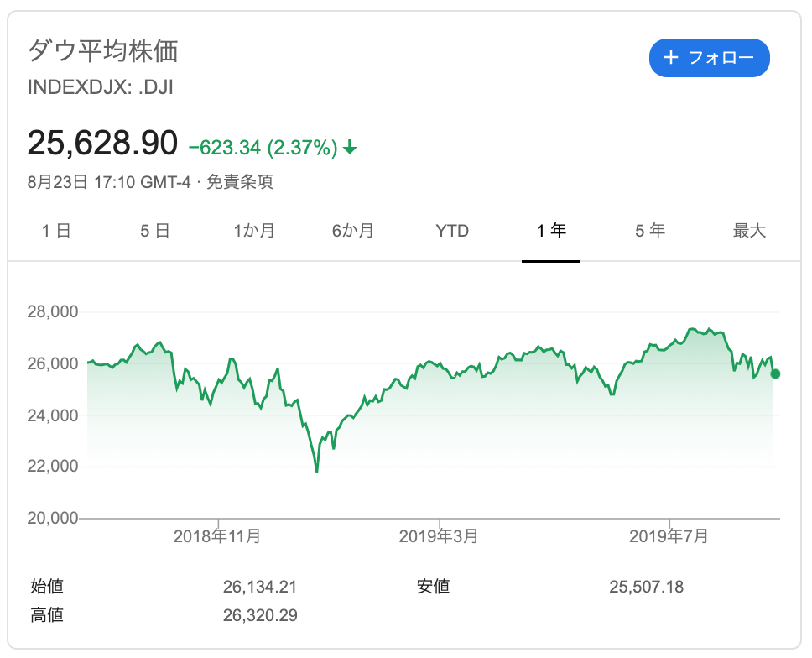The image size is (812, 658).
Task: Click the ダウ平均株価 title
Action: pos(103,50)
